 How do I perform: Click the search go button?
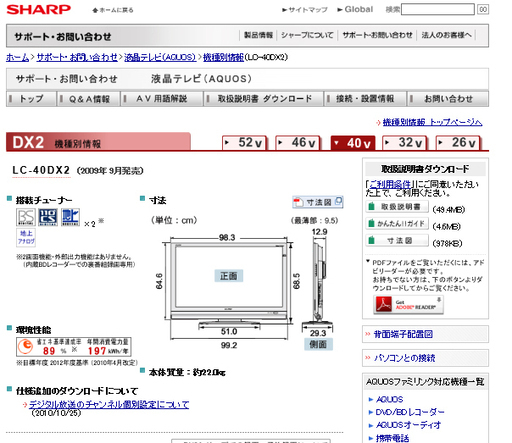point(483,9)
